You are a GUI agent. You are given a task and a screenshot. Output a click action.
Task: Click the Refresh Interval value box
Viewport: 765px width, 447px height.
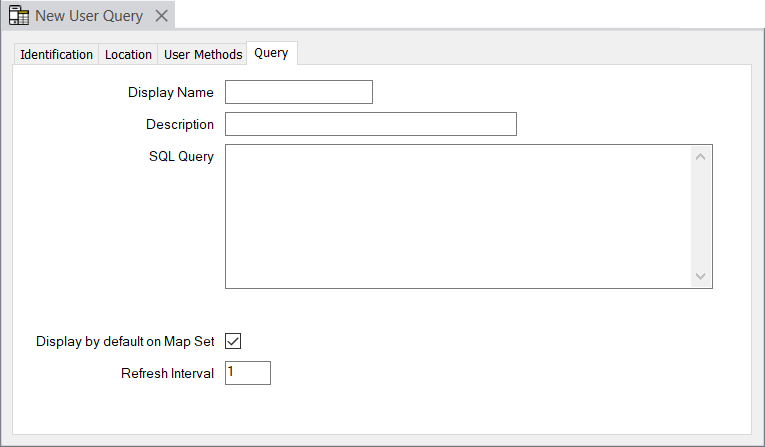[247, 373]
